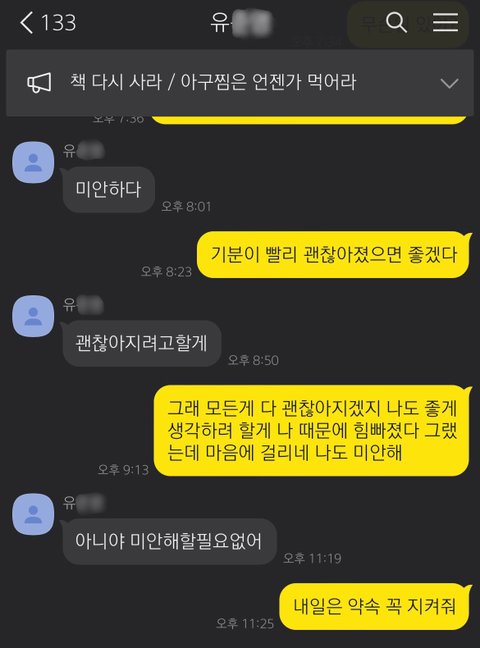Tap the unread count 133 in the header
Image resolution: width=480 pixels, height=648 pixels.
pyautogui.click(x=58, y=23)
